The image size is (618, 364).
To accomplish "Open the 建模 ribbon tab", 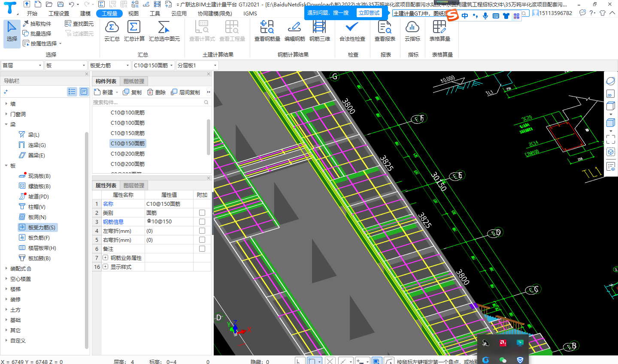I will pyautogui.click(x=85, y=13).
